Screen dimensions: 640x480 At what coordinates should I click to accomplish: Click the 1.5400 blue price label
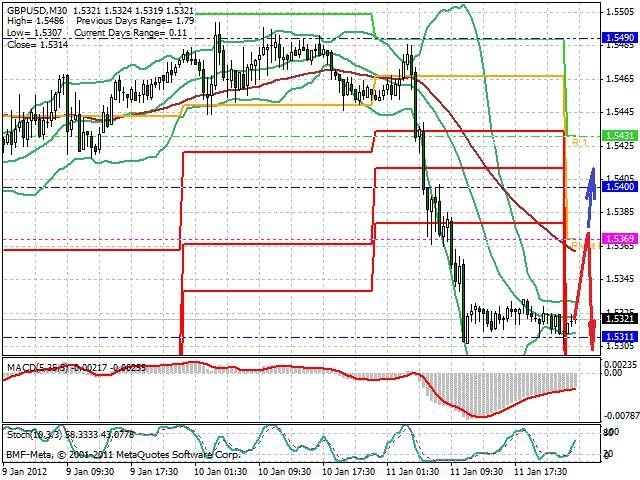pos(620,187)
